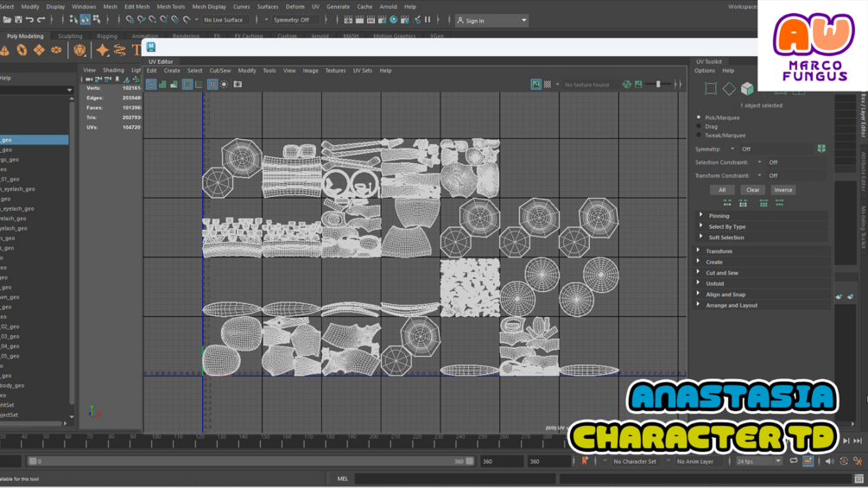
Task: Expand the Cut and Sew section
Action: tap(761, 273)
